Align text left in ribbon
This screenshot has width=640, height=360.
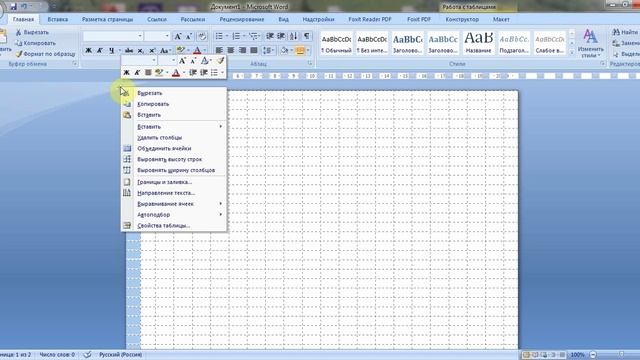pos(219,50)
